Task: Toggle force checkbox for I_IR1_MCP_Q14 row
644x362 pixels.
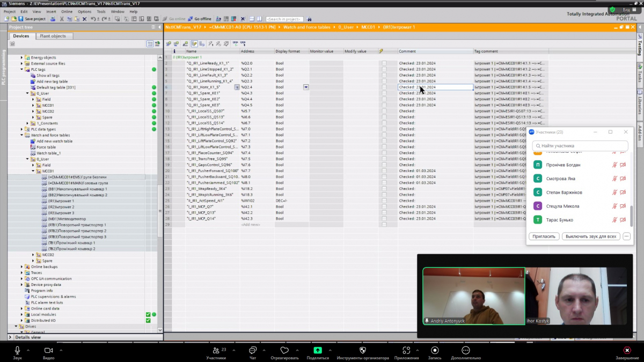Action: pos(384,219)
